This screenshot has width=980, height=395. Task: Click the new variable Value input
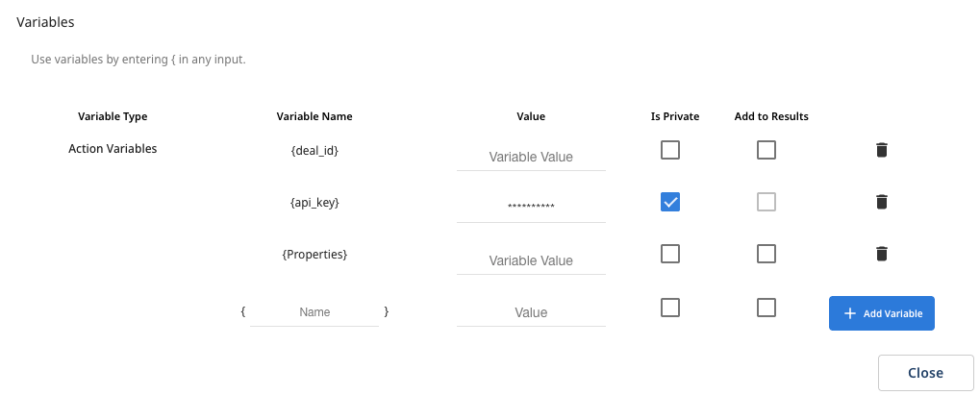coord(531,312)
